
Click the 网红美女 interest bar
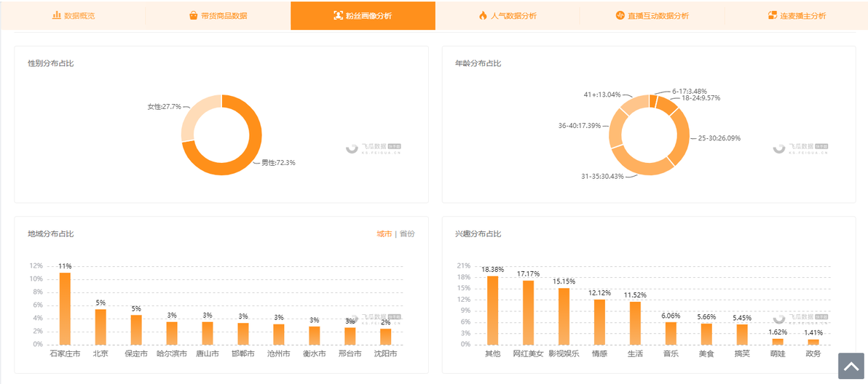[528, 313]
